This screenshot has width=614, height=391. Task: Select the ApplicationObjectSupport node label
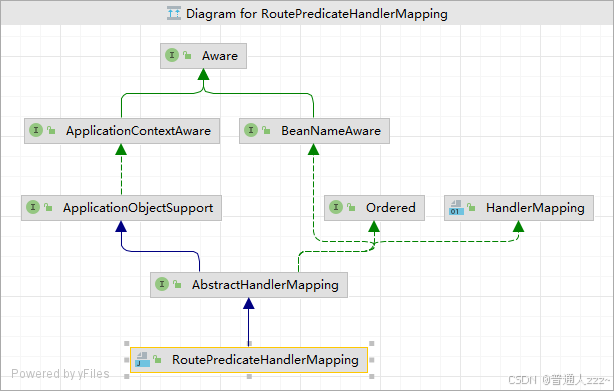tap(138, 208)
